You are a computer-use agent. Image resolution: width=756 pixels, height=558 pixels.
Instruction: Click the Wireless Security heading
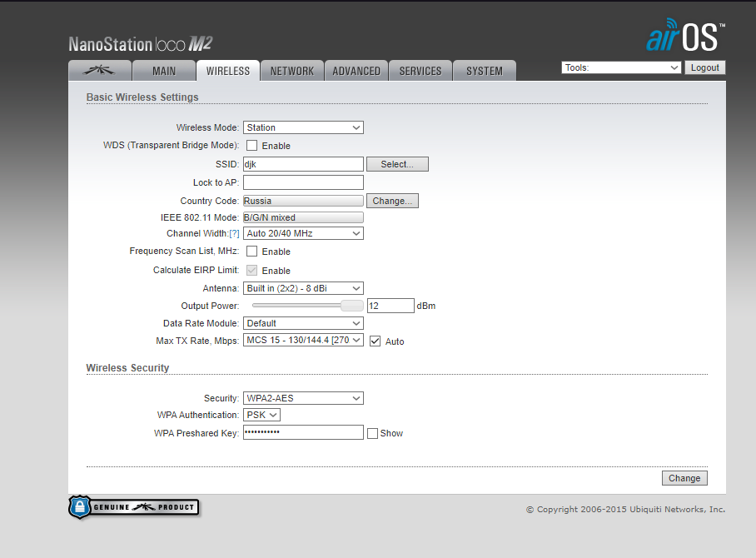[127, 367]
